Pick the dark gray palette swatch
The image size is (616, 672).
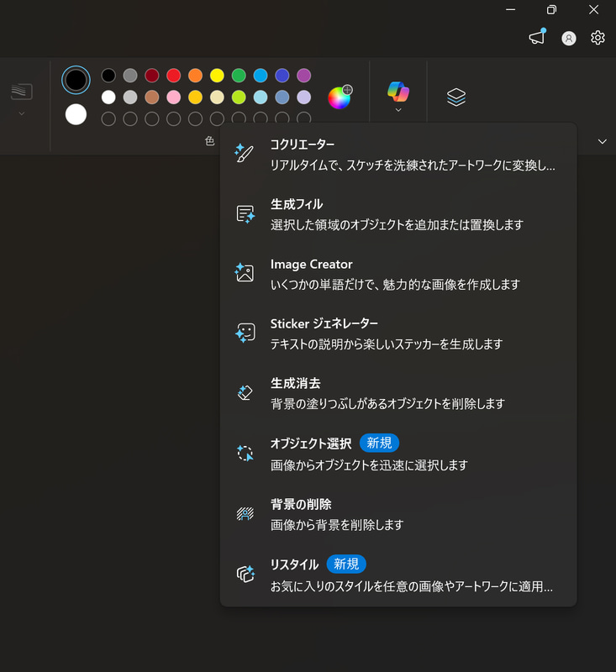(x=130, y=76)
